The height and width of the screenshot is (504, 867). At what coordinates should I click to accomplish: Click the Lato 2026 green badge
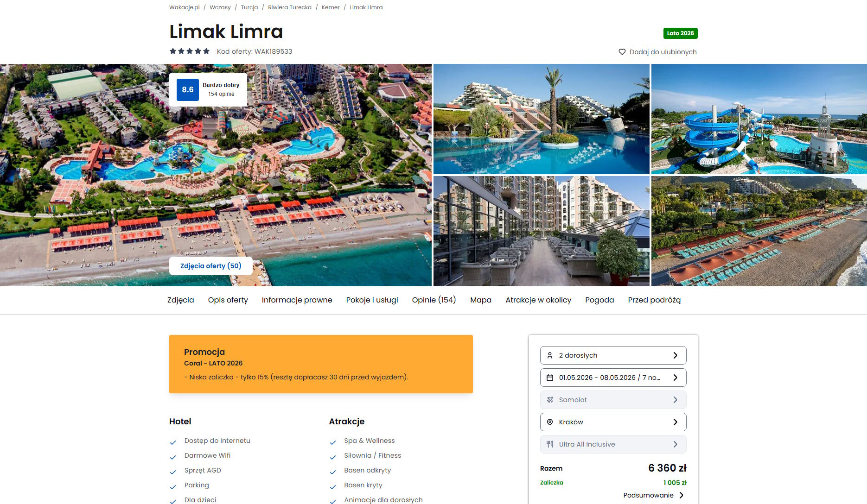click(680, 33)
